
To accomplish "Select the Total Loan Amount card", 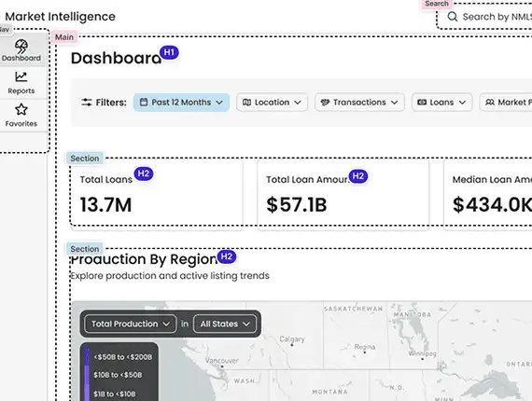I will click(343, 194).
